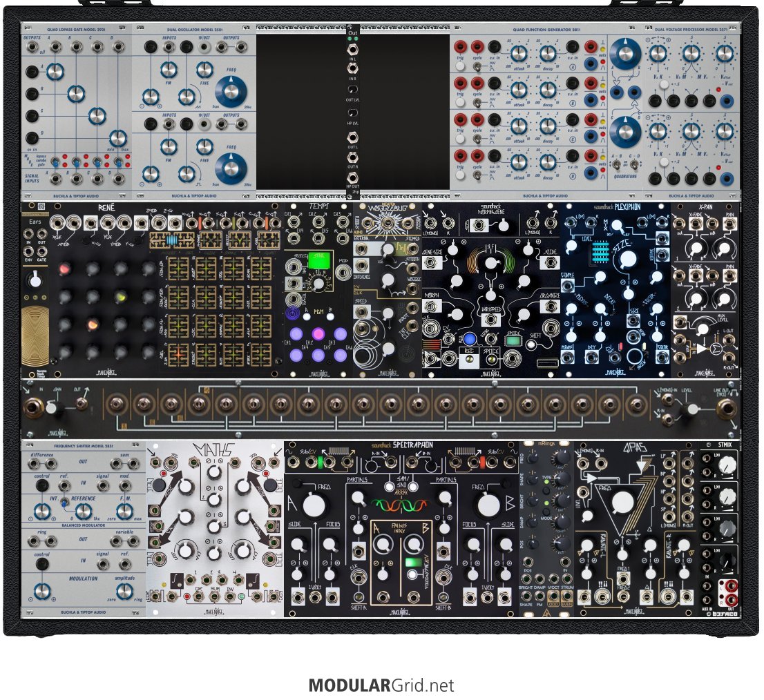This screenshot has width=764, height=700.
Task: Flip channel B mode switch on Quad Lopass Gate
Action: coord(77,162)
